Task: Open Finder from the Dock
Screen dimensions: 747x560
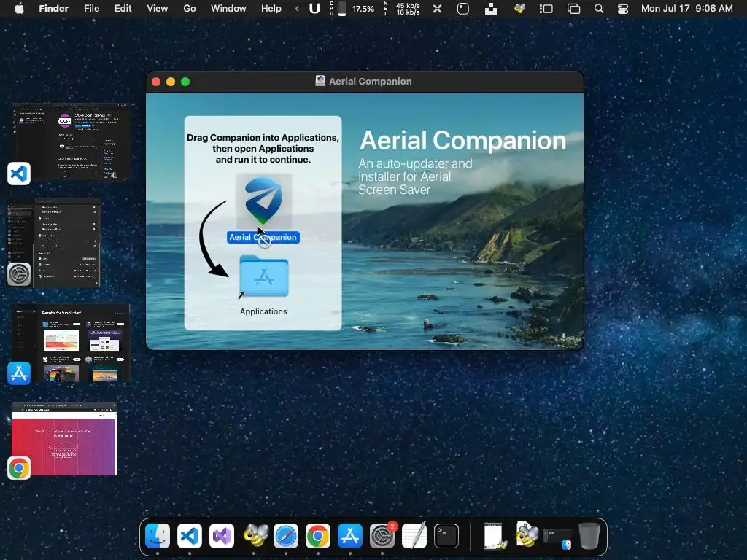Action: pyautogui.click(x=158, y=536)
